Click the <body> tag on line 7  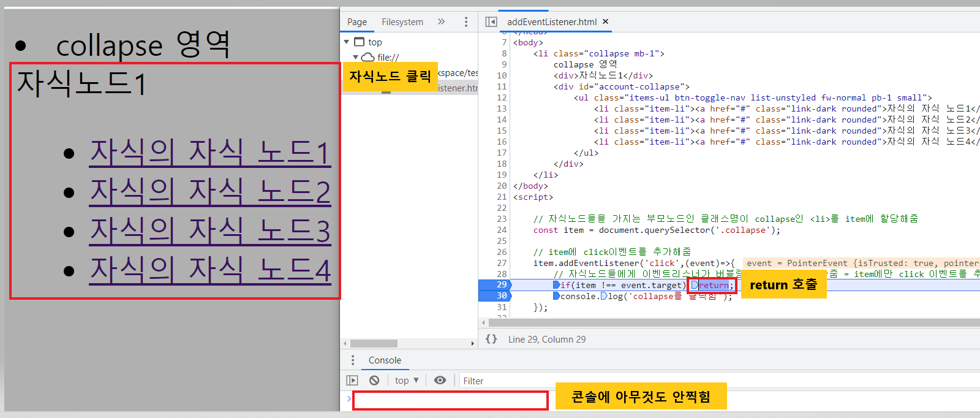[x=528, y=42]
